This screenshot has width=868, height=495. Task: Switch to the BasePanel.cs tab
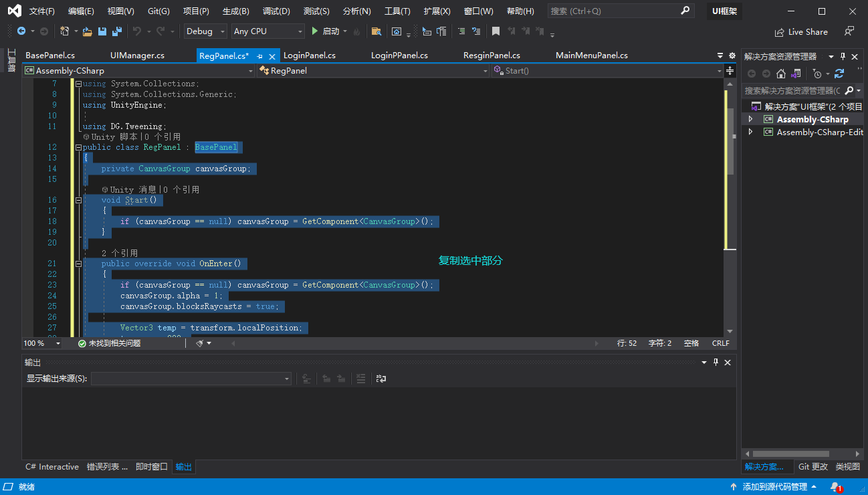click(x=50, y=56)
